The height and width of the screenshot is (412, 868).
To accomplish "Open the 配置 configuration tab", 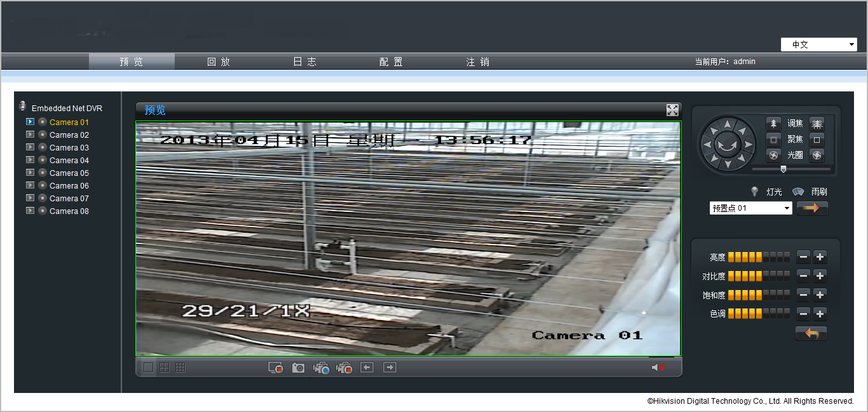I will [391, 62].
